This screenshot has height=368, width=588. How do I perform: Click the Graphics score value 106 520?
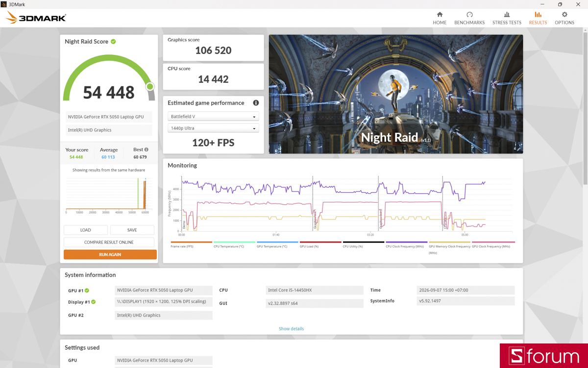coord(213,51)
